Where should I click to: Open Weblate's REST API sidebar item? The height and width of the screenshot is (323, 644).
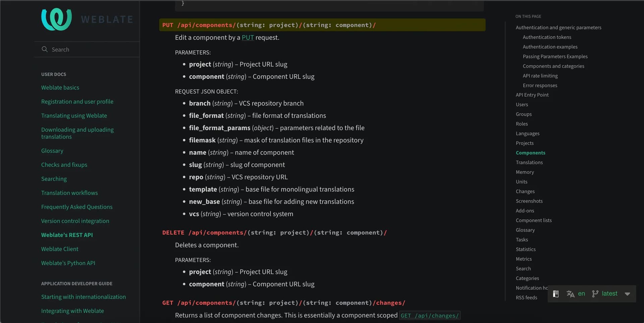click(x=67, y=235)
